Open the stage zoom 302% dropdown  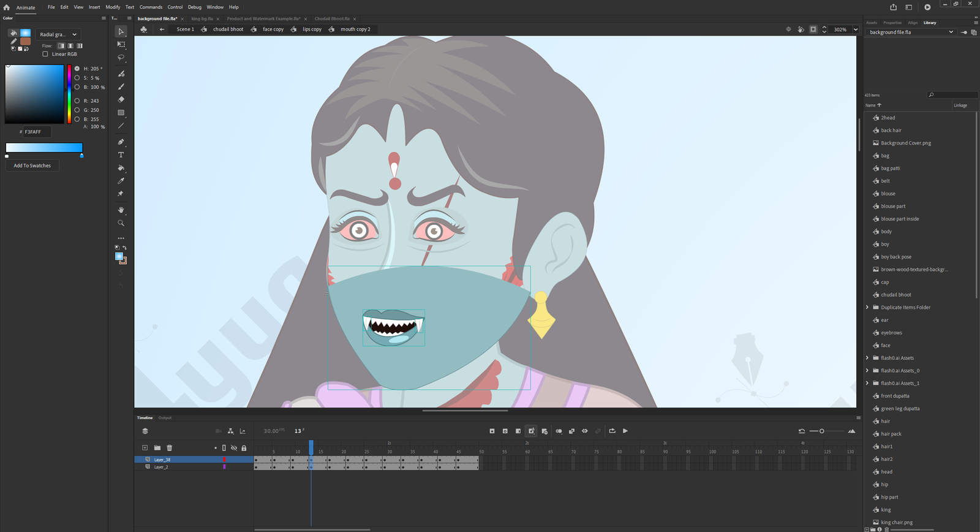[x=856, y=29]
